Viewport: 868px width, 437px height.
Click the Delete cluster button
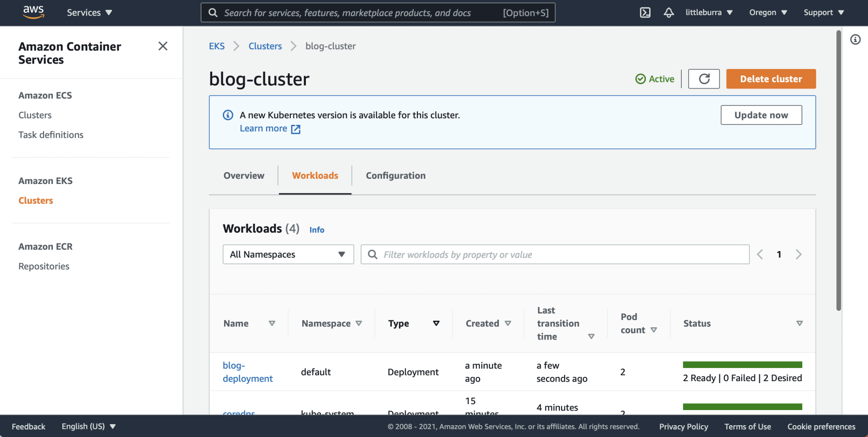pos(771,79)
